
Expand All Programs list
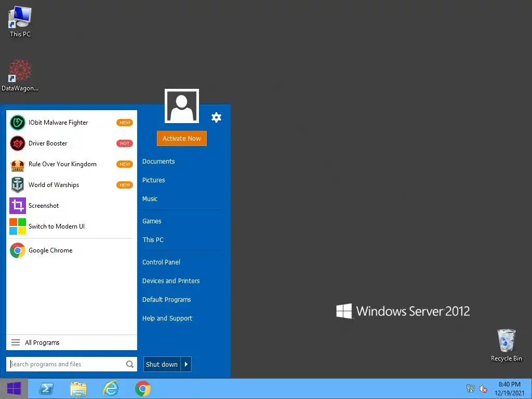(x=72, y=343)
